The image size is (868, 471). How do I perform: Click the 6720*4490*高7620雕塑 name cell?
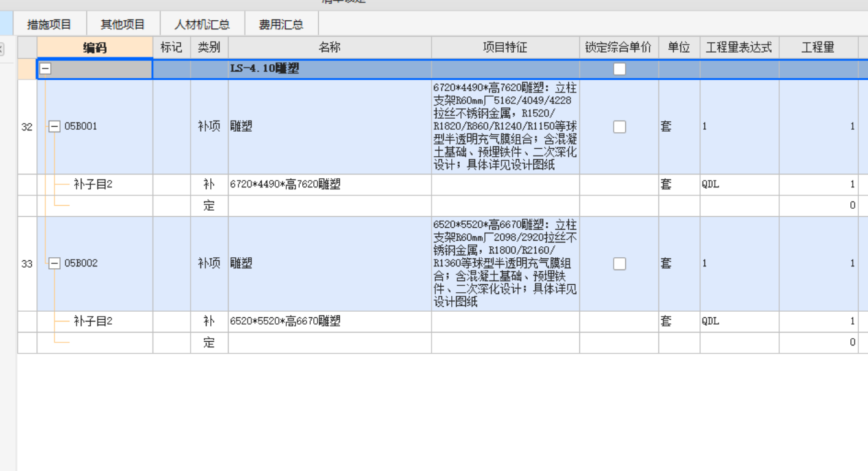click(330, 184)
